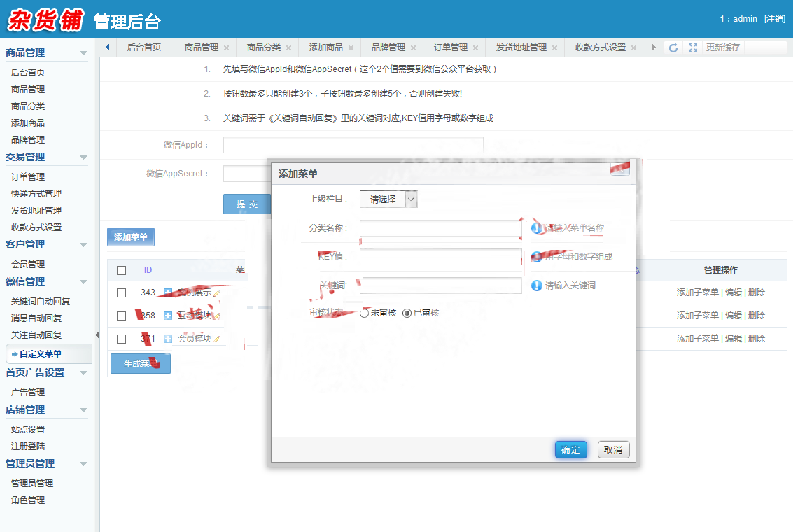
Task: Collapse the sidebar with the splitter arrow
Action: click(x=97, y=335)
